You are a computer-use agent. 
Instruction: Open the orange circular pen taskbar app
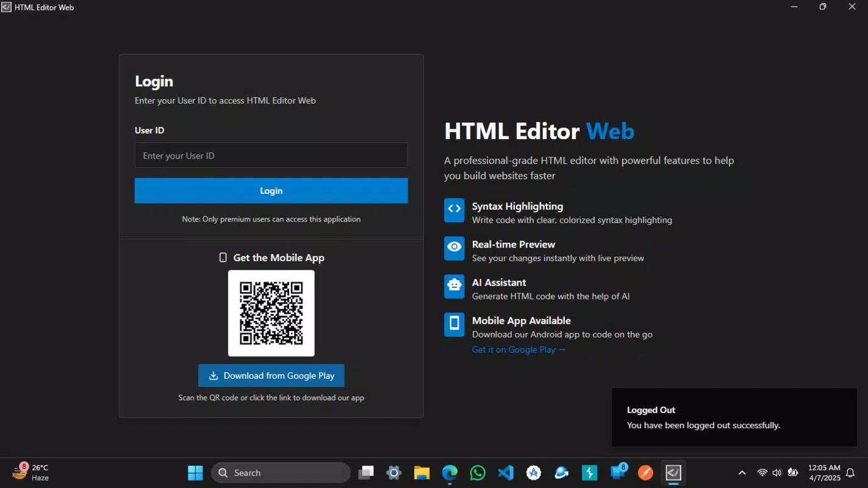645,473
